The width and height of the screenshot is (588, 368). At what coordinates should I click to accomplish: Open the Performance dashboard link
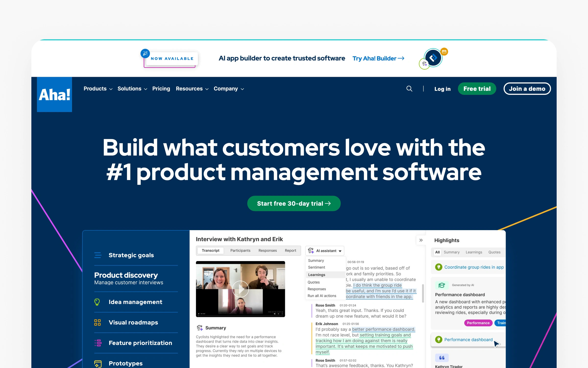coord(468,340)
